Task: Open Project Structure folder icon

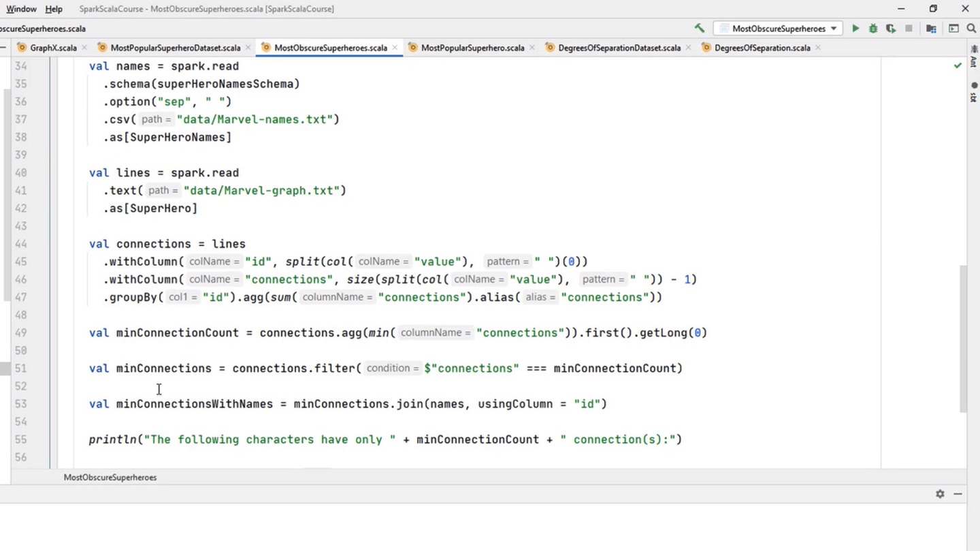Action: coord(932,29)
